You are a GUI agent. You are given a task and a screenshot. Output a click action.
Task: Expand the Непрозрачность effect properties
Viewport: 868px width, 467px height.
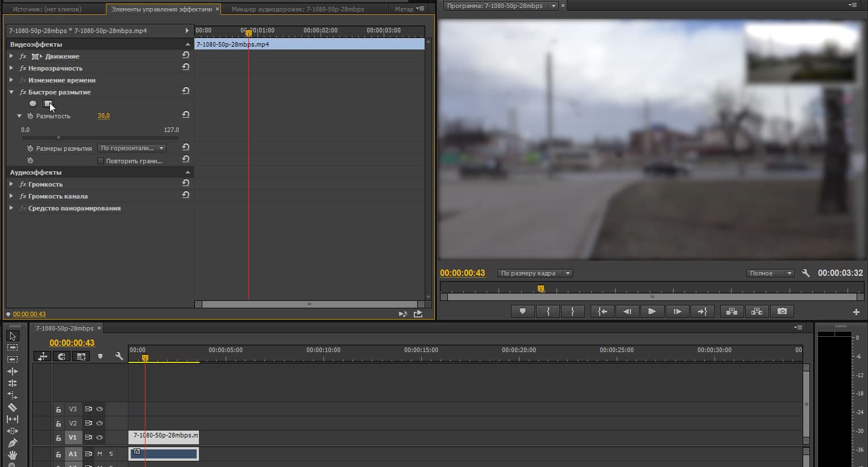pyautogui.click(x=11, y=68)
